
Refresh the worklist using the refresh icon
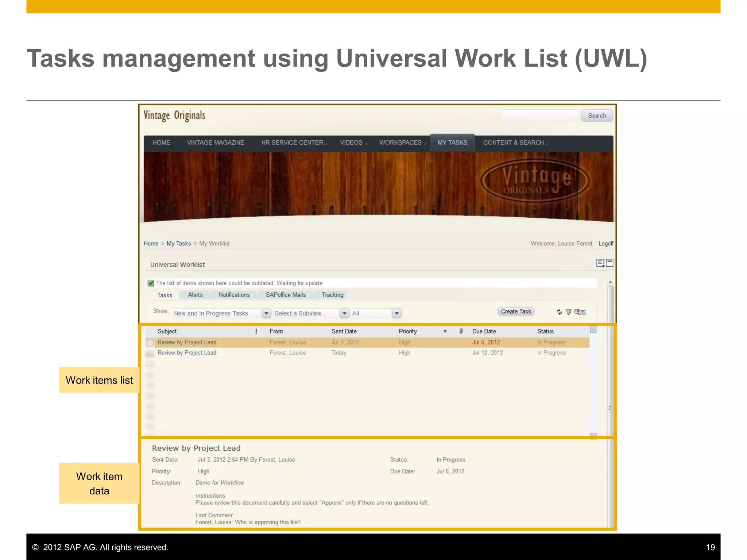pos(559,312)
